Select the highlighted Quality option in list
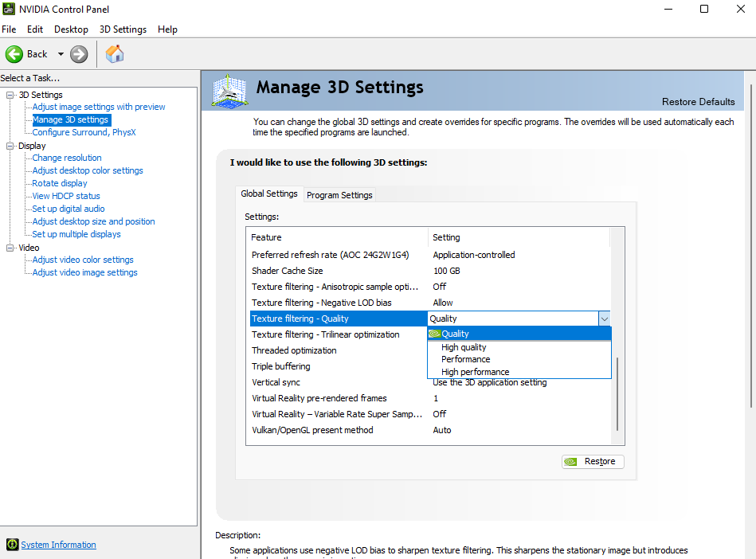Image resolution: width=756 pixels, height=559 pixels. coord(519,334)
